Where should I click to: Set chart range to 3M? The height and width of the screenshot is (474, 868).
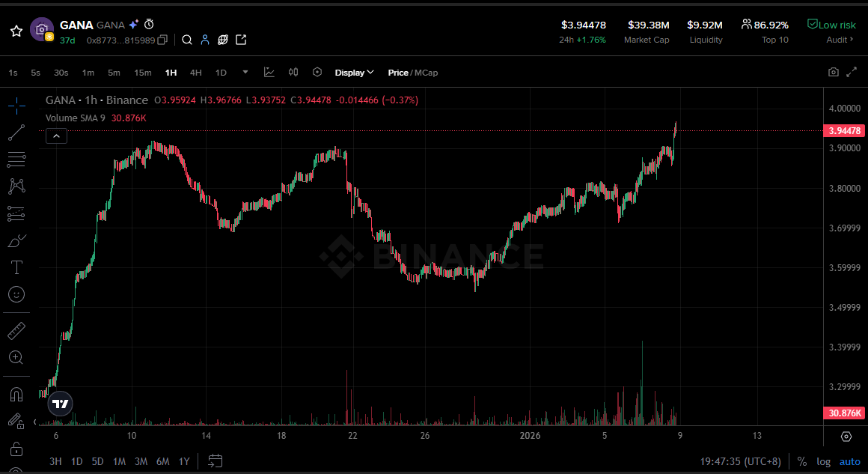[x=141, y=461]
